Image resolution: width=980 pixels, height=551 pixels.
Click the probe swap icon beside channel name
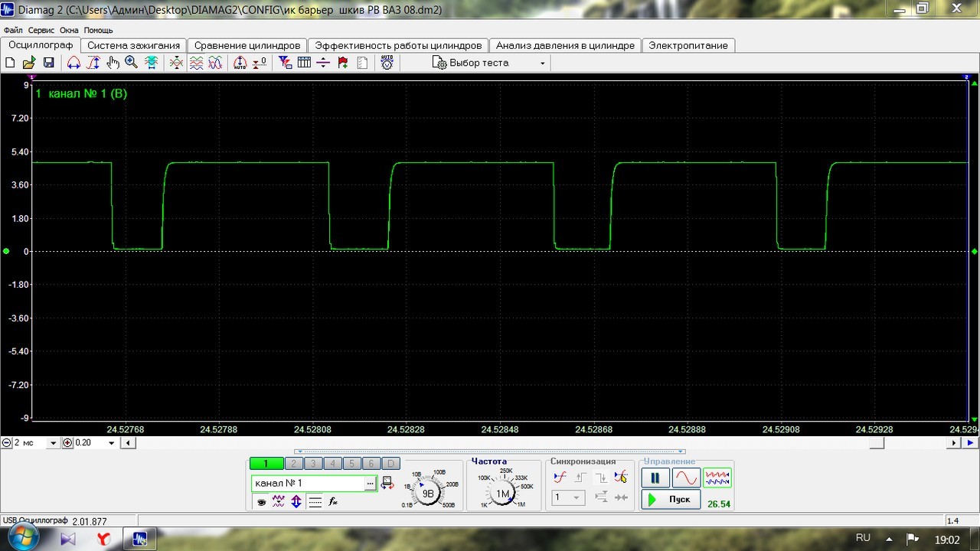click(x=387, y=483)
